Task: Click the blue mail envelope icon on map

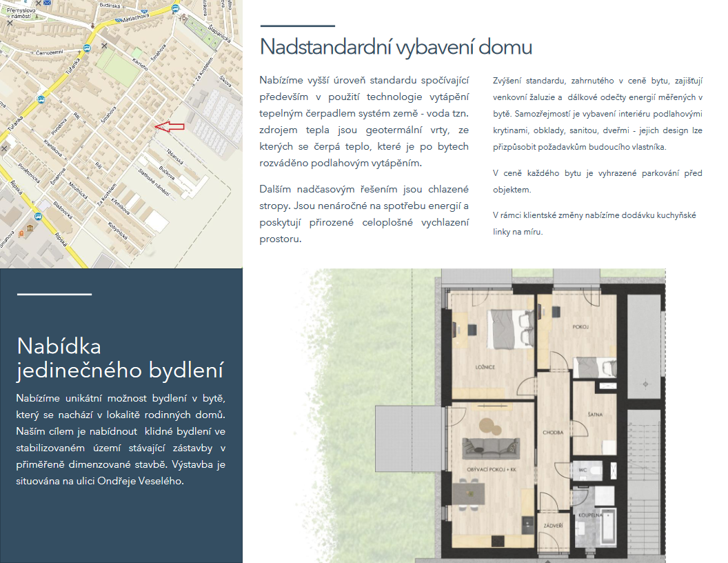Action: (x=48, y=3)
